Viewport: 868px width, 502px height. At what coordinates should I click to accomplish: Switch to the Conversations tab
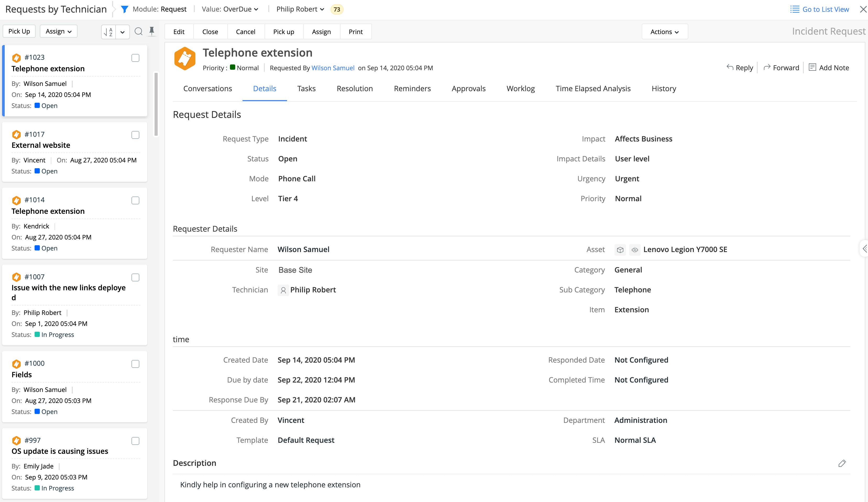tap(208, 89)
